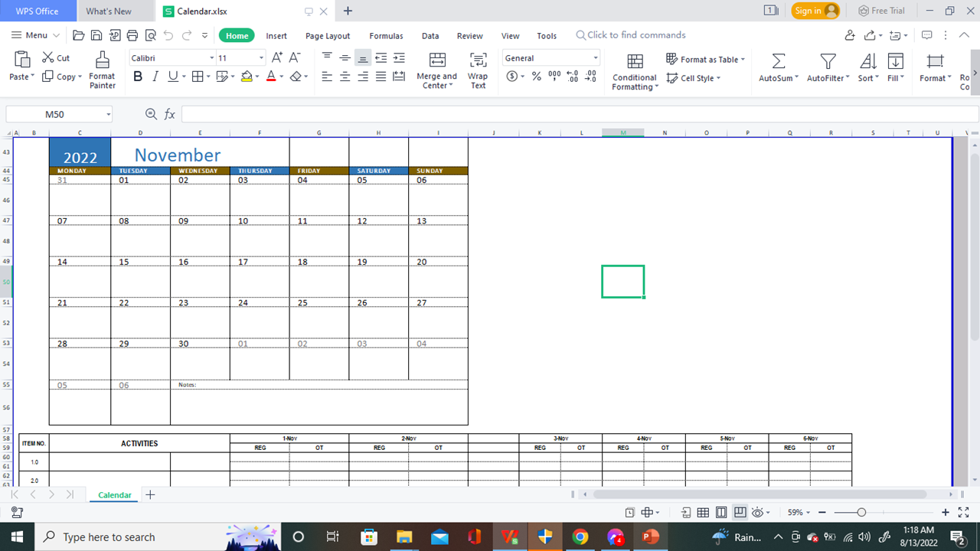Click the Sign in button
980x551 pixels.
point(815,11)
